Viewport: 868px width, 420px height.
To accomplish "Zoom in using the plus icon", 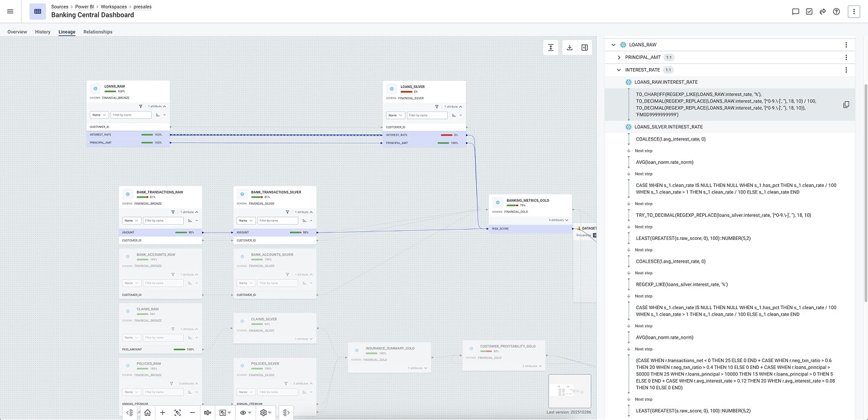I will pyautogui.click(x=163, y=413).
